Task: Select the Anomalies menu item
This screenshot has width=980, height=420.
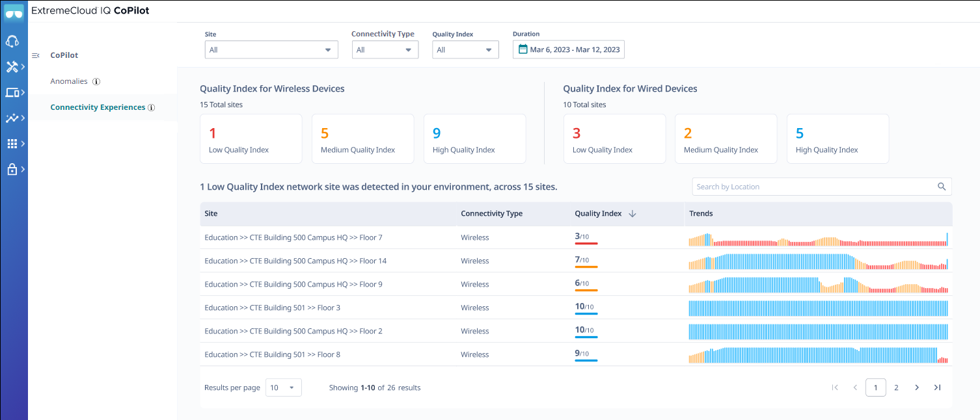Action: pyautogui.click(x=68, y=81)
